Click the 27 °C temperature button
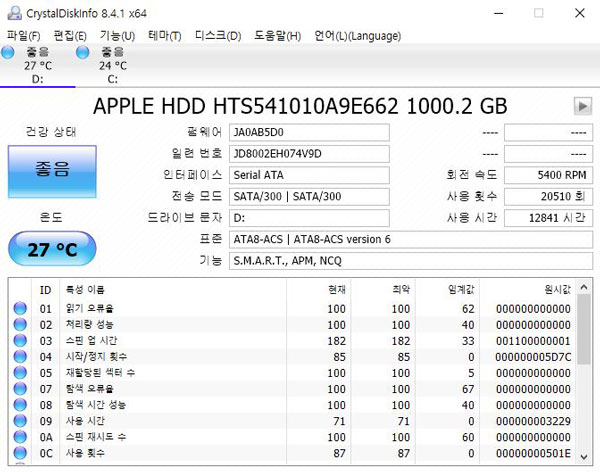600x472 pixels. point(52,249)
